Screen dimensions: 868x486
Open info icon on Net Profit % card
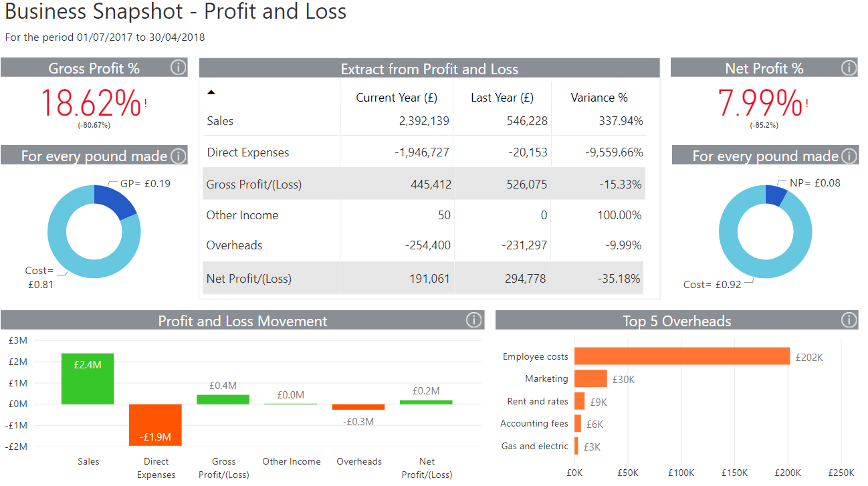pos(848,68)
